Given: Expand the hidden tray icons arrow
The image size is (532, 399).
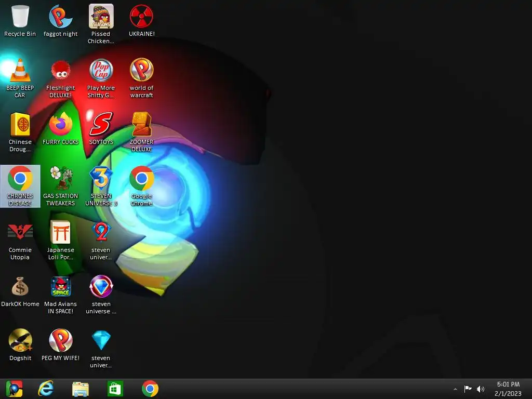Looking at the screenshot, I should (455, 389).
